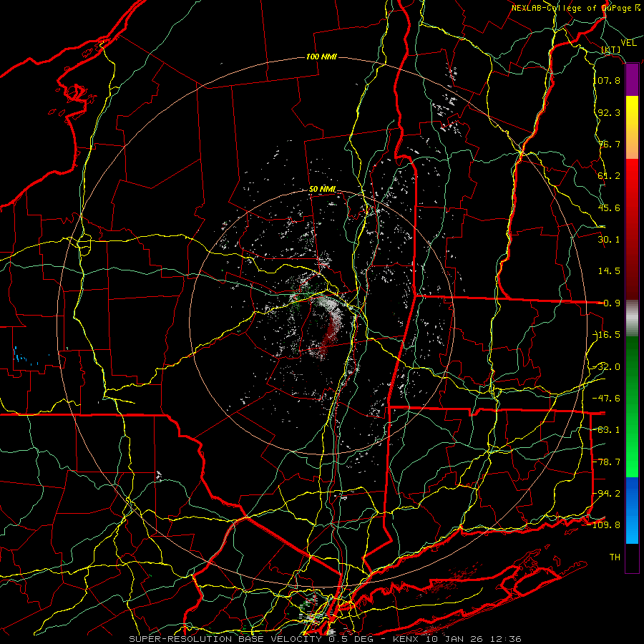Click the dark red velocity echo near radar center

point(331,333)
